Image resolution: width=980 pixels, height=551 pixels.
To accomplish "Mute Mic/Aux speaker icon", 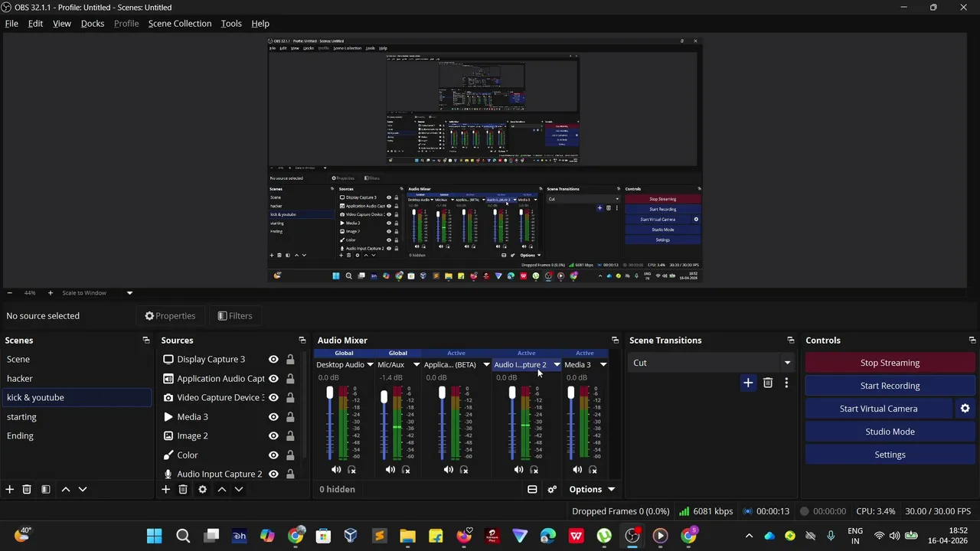I will [x=390, y=469].
